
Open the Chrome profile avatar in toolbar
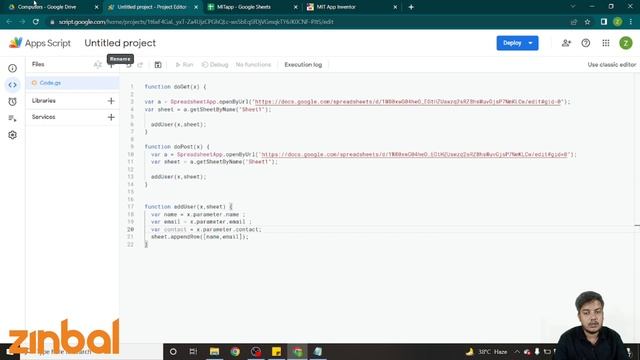618,22
